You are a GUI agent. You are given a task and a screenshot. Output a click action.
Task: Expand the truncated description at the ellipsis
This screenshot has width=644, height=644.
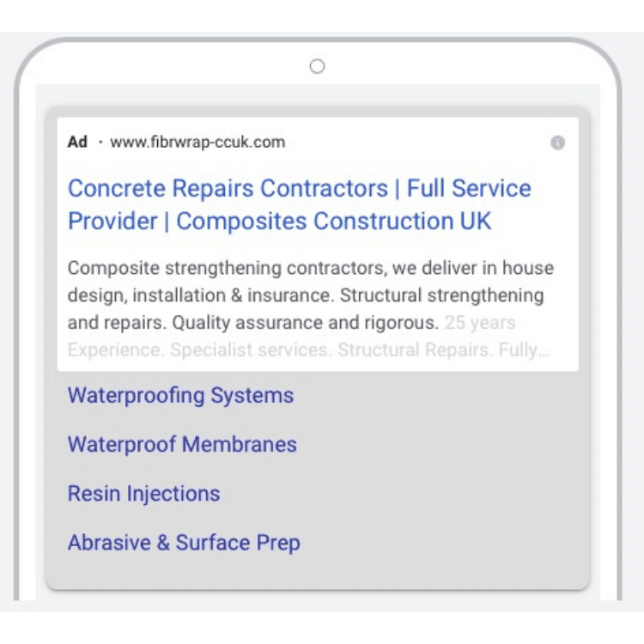(543, 351)
